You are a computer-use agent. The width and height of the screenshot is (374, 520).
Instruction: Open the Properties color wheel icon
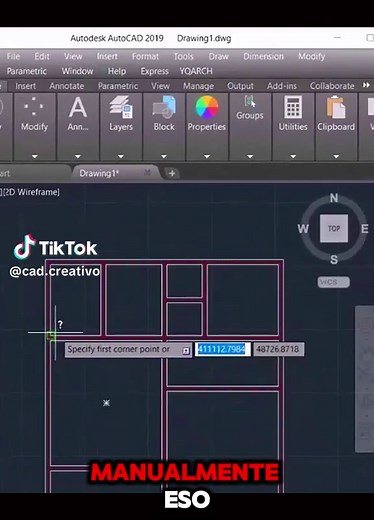[207, 107]
